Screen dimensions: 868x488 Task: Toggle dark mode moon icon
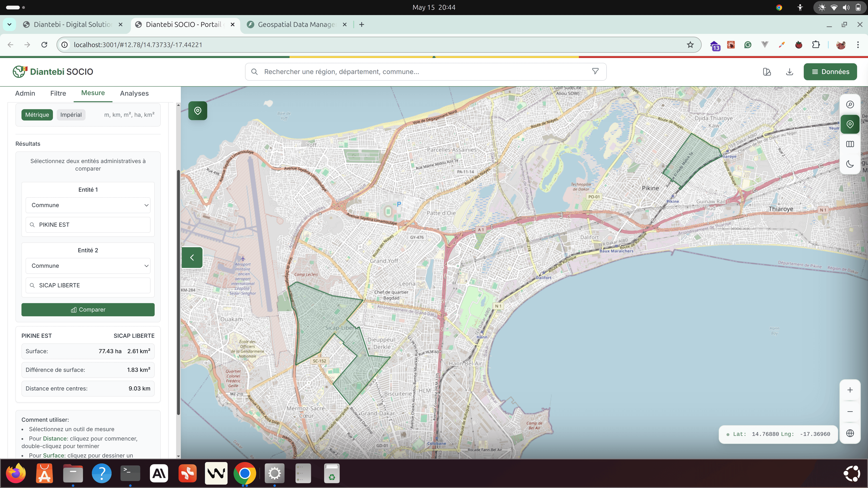click(850, 164)
